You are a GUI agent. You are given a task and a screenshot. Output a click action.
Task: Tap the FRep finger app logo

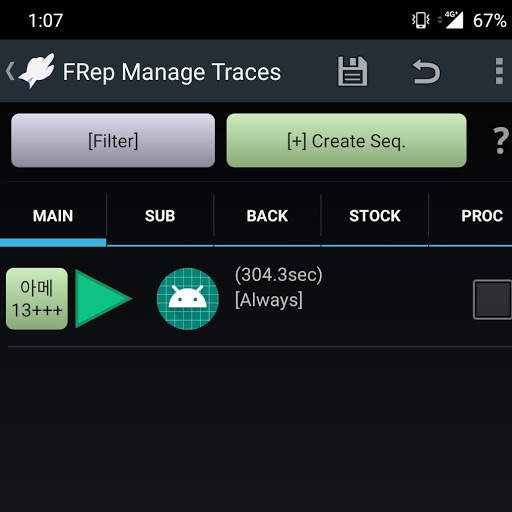click(37, 71)
